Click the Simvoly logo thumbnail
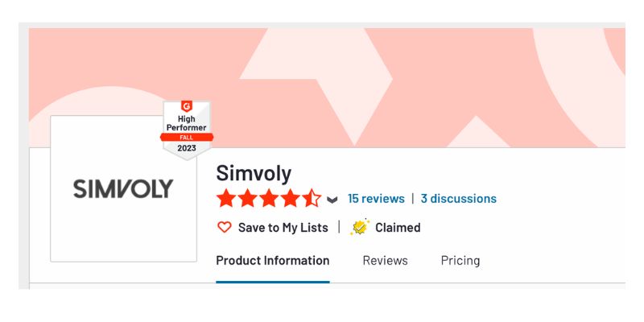Viewport: 644px width, 322px height. tap(123, 189)
